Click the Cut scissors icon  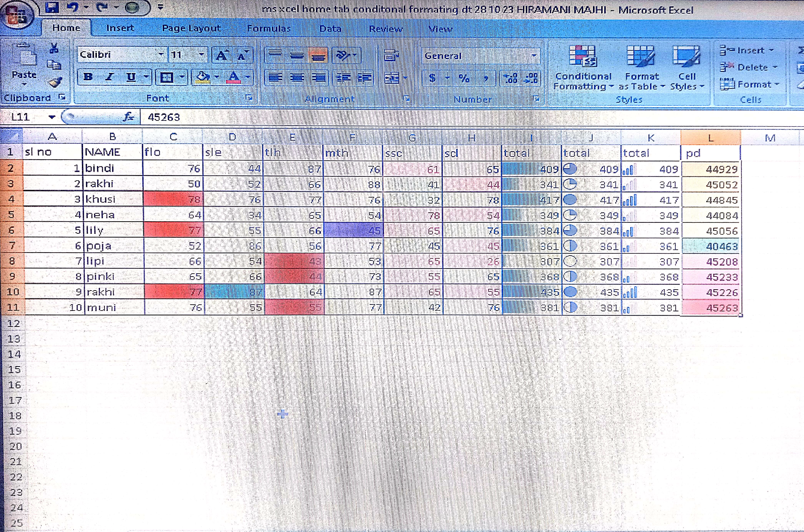(x=54, y=48)
